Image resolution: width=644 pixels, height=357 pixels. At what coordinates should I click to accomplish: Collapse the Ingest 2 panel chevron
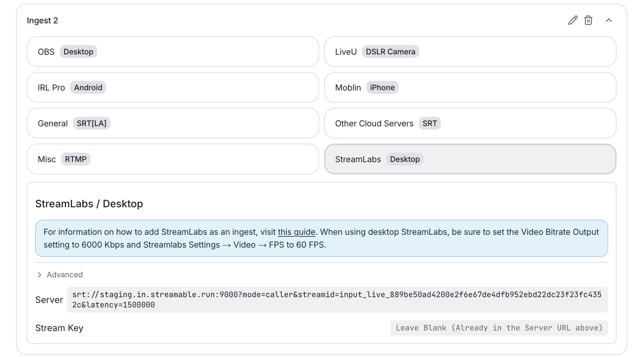point(609,20)
